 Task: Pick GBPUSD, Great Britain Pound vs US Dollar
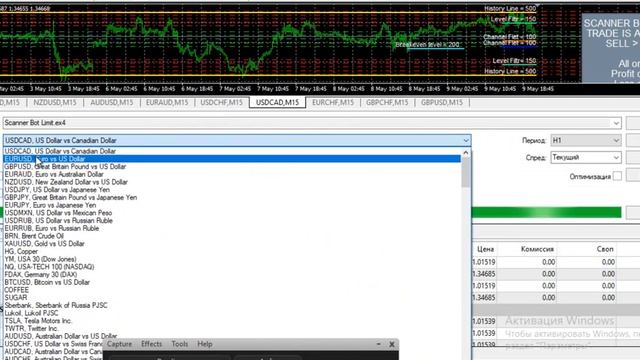point(232,167)
